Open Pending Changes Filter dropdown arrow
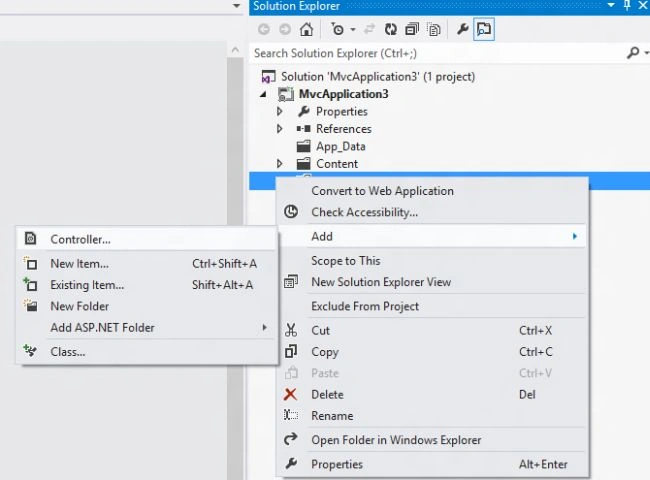 click(353, 29)
